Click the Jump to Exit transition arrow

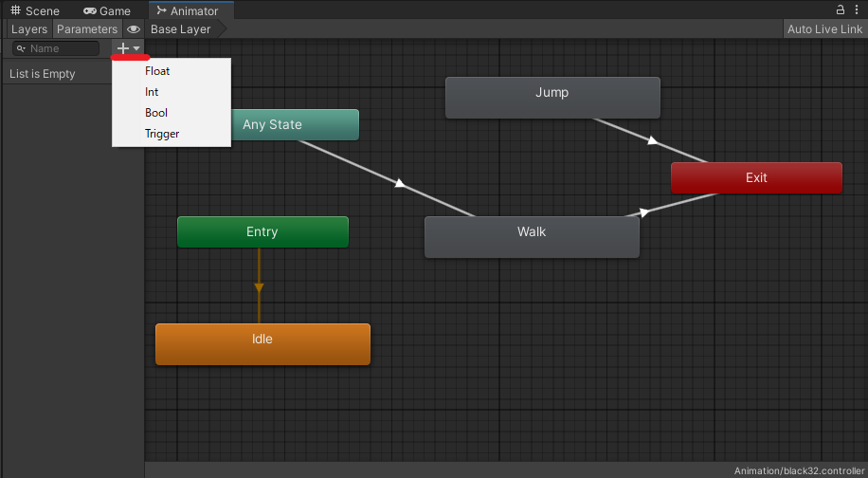653,140
